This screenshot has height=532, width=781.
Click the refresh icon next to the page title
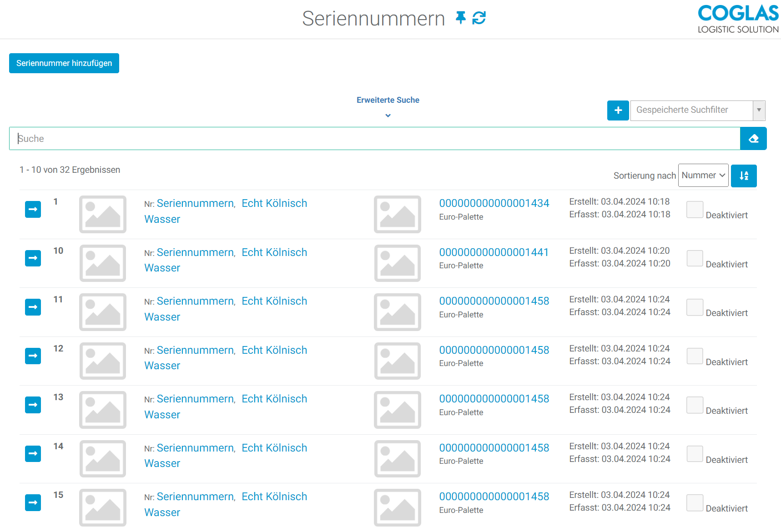tap(479, 18)
